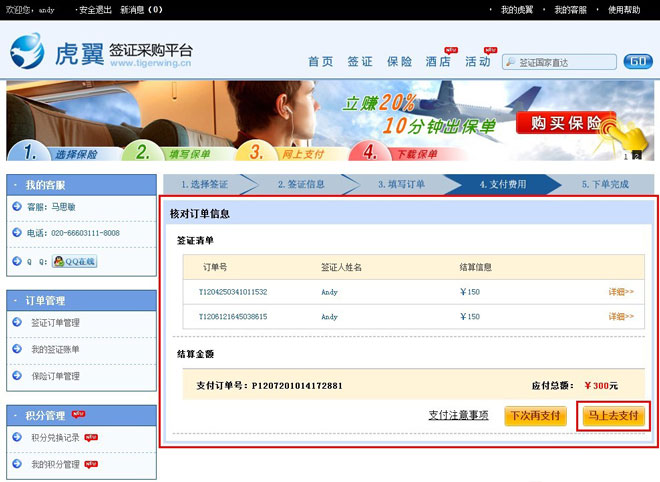The width and height of the screenshot is (660, 482).
Task: Click progress step 2. 签证信息
Action: [x=301, y=184]
